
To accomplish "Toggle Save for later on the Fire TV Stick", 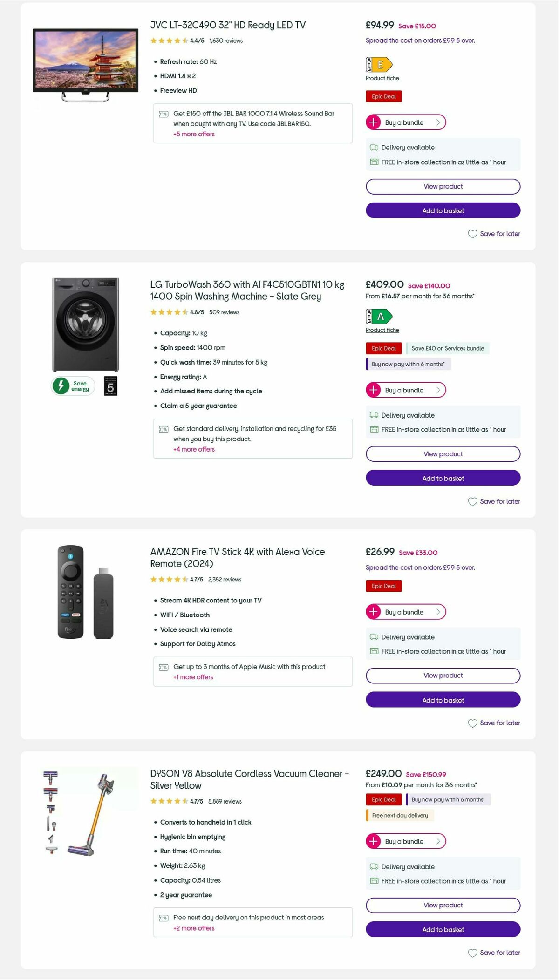I will pyautogui.click(x=494, y=723).
